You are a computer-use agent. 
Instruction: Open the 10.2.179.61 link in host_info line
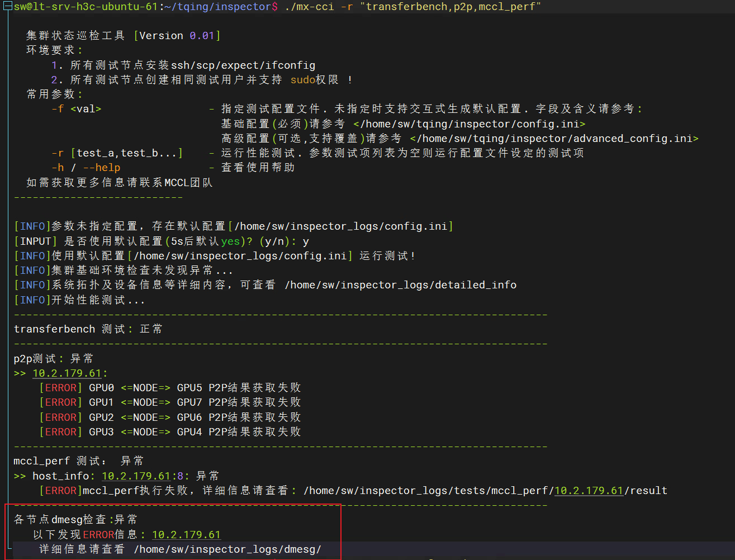tap(136, 476)
